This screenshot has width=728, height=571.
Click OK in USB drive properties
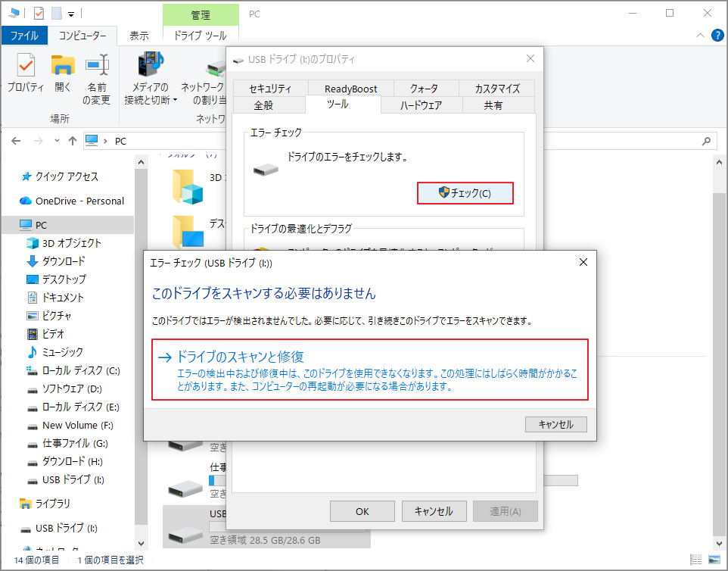pyautogui.click(x=362, y=511)
